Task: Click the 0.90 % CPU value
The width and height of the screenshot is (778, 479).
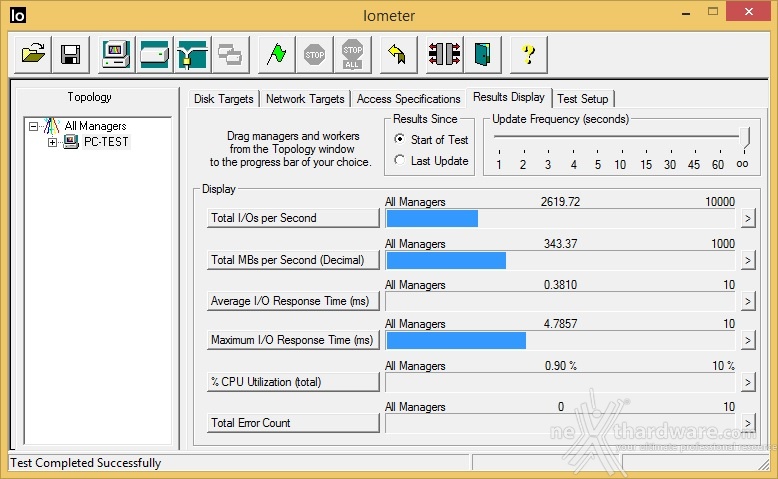Action: pos(561,366)
